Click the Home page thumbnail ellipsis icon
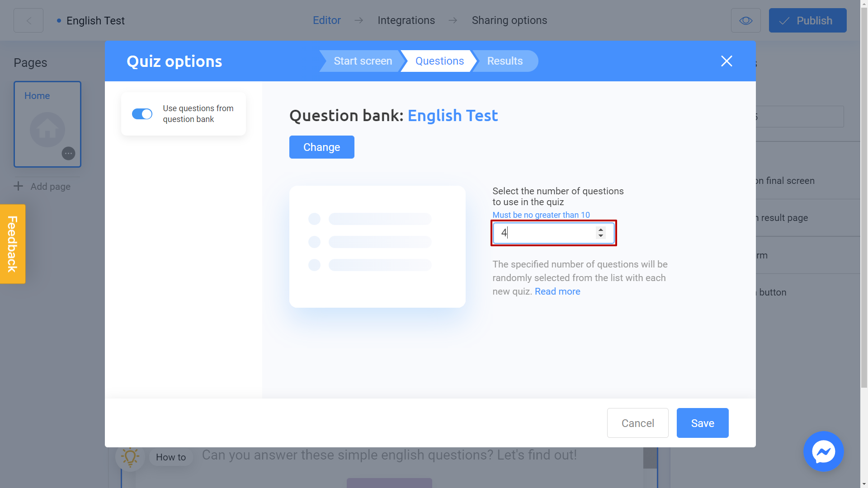 (69, 154)
